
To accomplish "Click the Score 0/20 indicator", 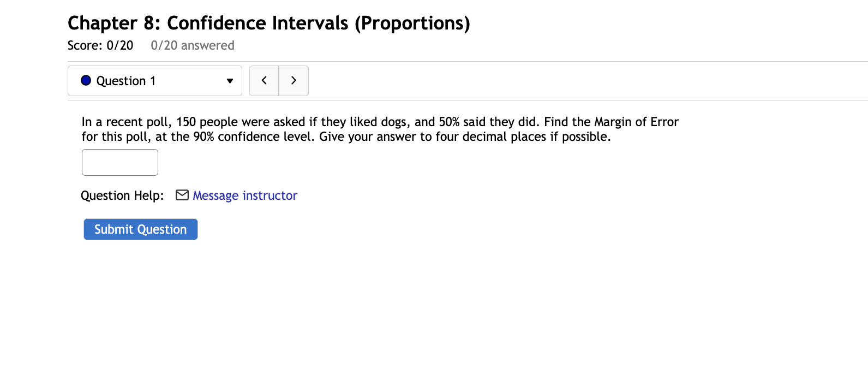I will [x=100, y=45].
